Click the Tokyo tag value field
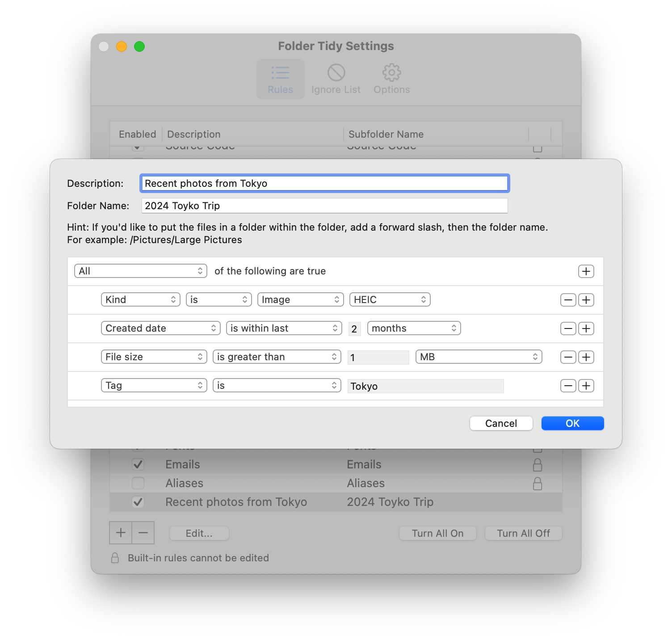Viewport: 672px width, 640px height. click(425, 386)
